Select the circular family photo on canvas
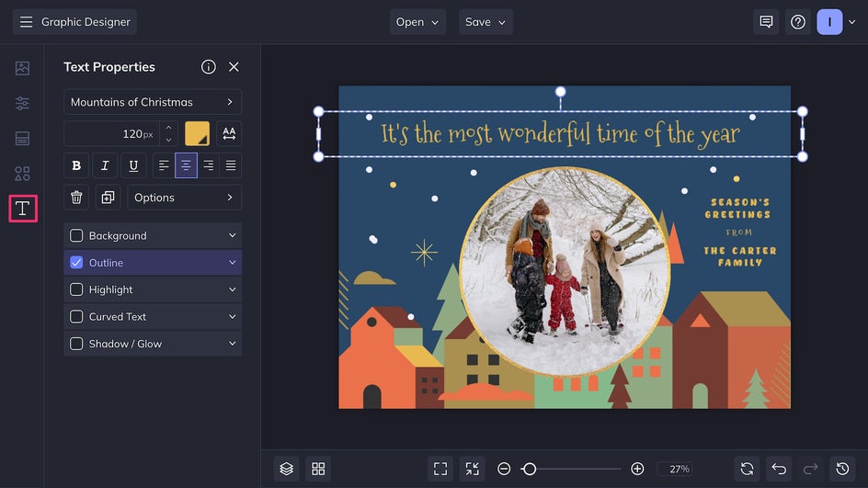The image size is (868, 488). [x=565, y=271]
